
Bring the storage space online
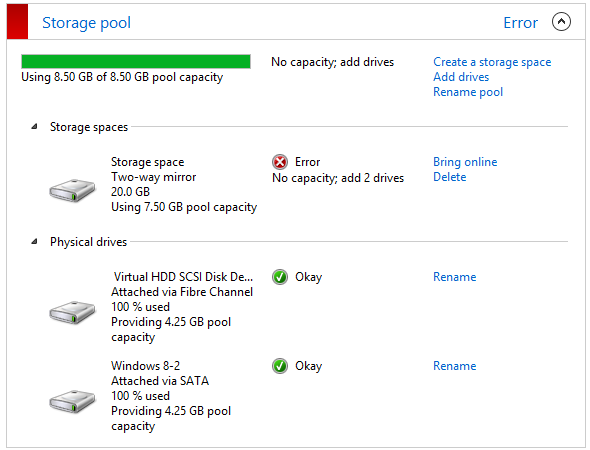(465, 162)
